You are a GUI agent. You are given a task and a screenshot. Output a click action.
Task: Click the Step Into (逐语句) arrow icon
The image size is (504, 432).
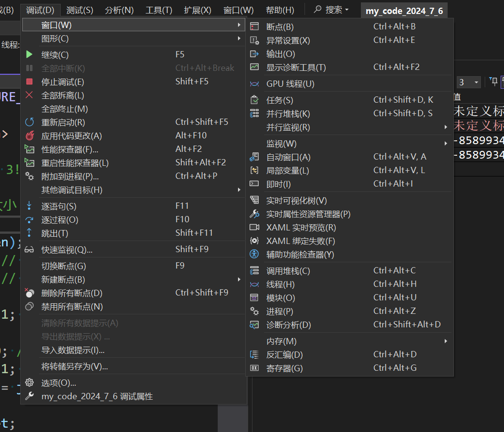(29, 206)
